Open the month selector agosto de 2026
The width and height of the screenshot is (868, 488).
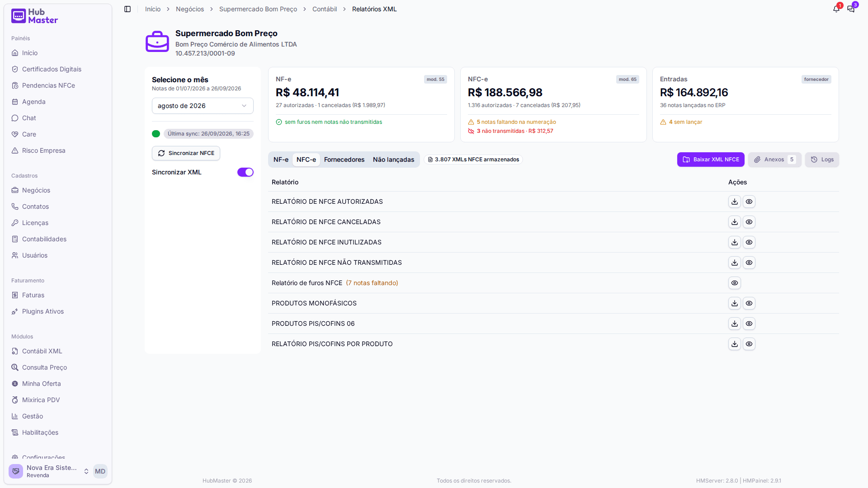pos(203,106)
